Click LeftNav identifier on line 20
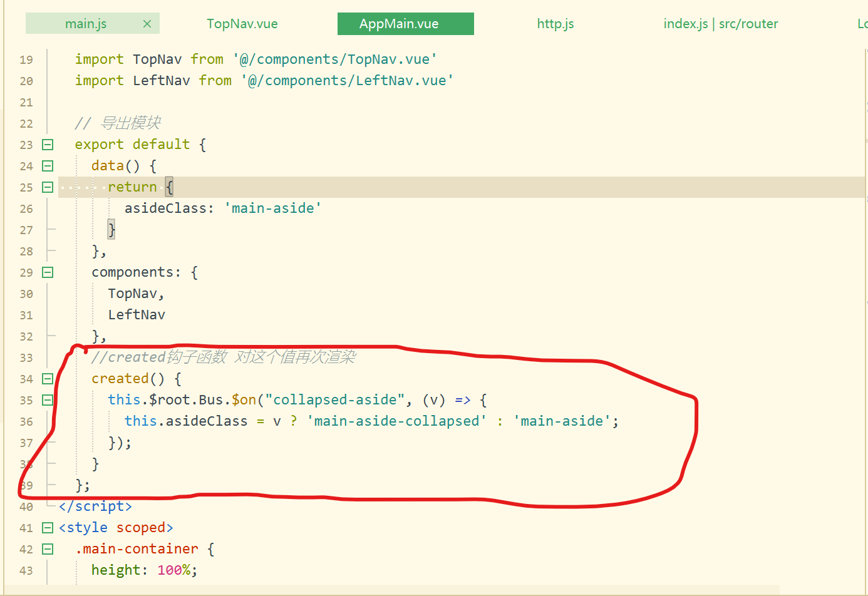This screenshot has width=868, height=596. (x=161, y=81)
